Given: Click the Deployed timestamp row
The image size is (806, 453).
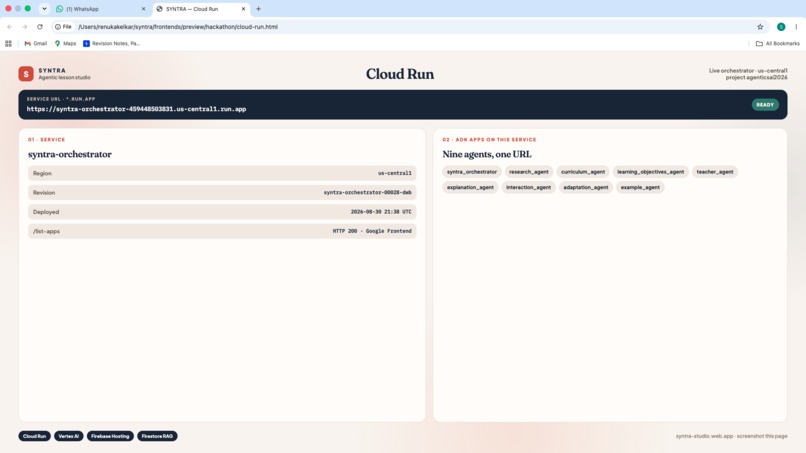Looking at the screenshot, I should point(222,212).
